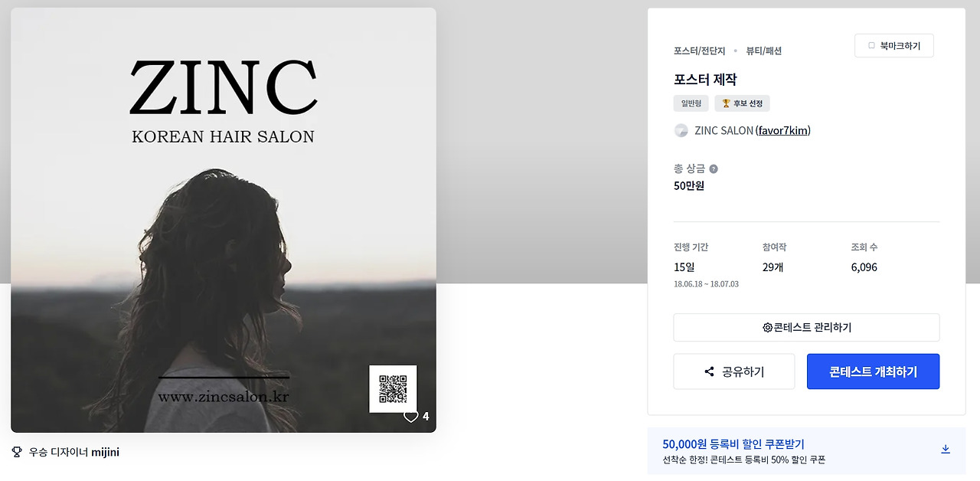The width and height of the screenshot is (980, 481).
Task: Toggle the 북마크하기 bookmark checkbox
Action: (871, 46)
